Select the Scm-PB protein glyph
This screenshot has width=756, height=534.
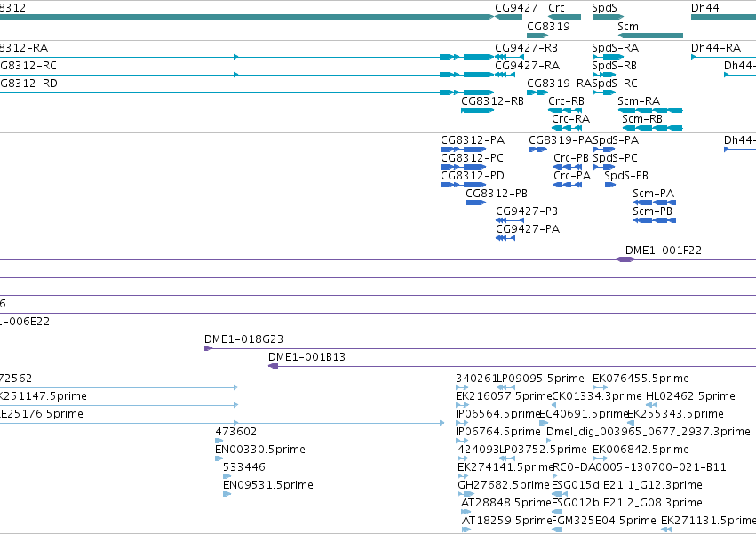point(654,220)
